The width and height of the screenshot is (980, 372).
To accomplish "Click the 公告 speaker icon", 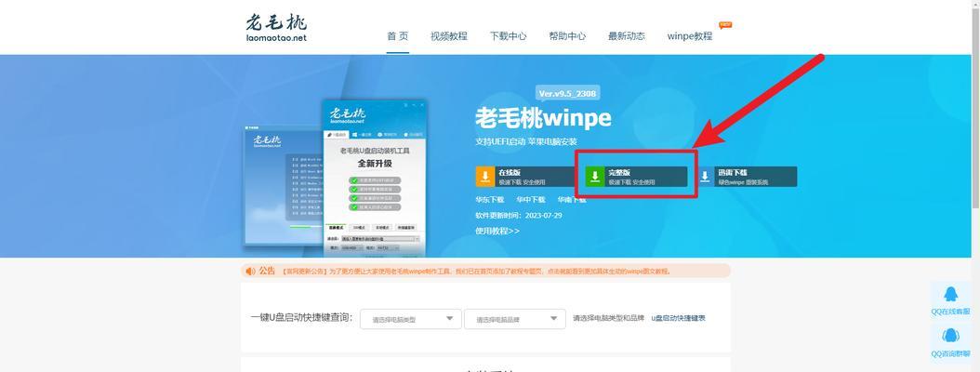I will (251, 271).
